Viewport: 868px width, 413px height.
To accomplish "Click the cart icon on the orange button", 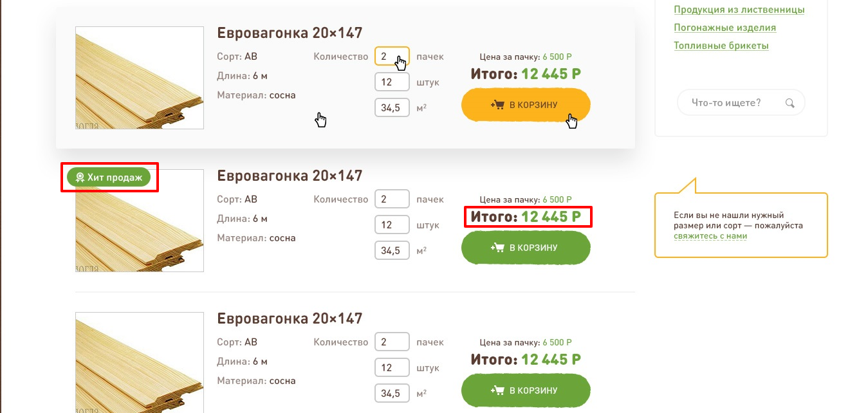I will [497, 105].
